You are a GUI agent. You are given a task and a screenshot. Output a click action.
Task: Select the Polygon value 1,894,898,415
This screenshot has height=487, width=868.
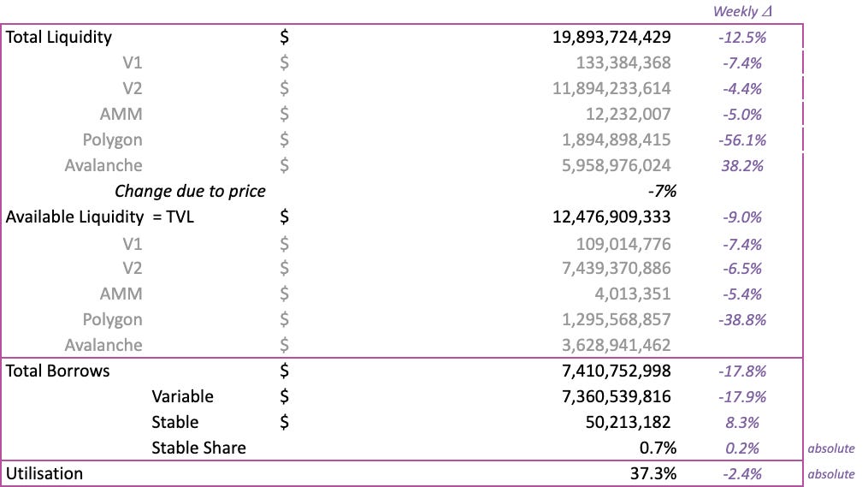617,140
